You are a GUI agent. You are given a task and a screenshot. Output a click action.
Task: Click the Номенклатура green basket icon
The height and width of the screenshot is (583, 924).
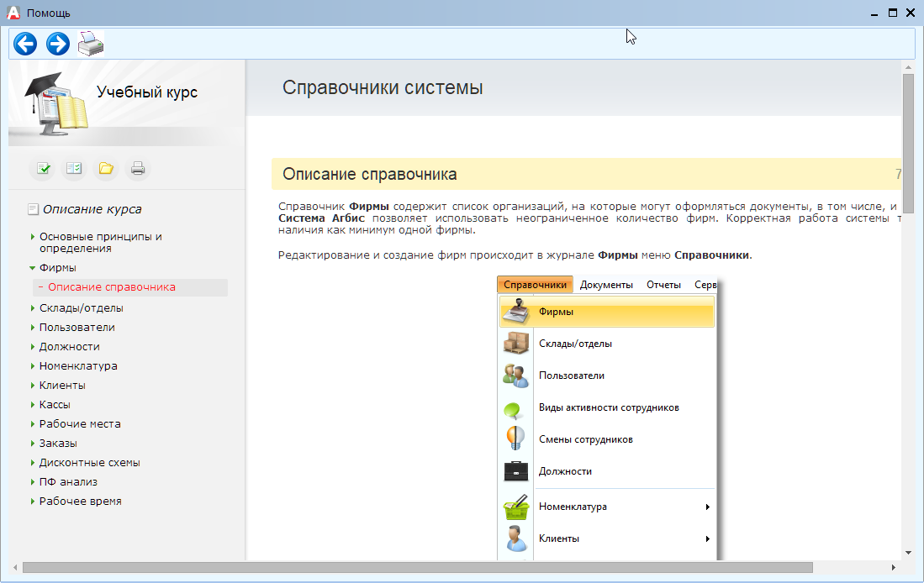(x=516, y=507)
